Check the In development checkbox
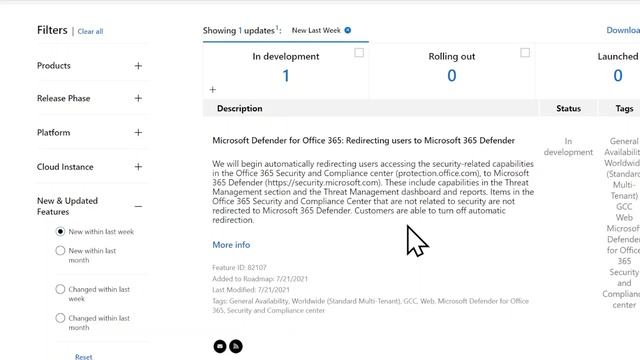640x360 pixels. coord(359,53)
